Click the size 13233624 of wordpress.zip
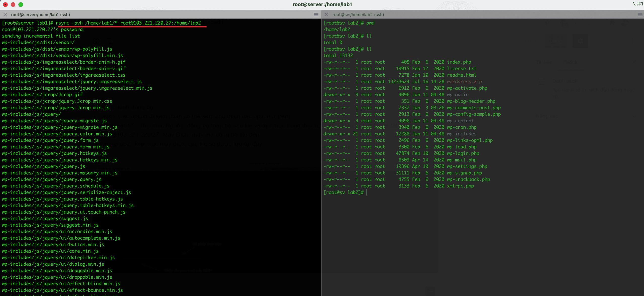This screenshot has width=644, height=296. (x=398, y=82)
